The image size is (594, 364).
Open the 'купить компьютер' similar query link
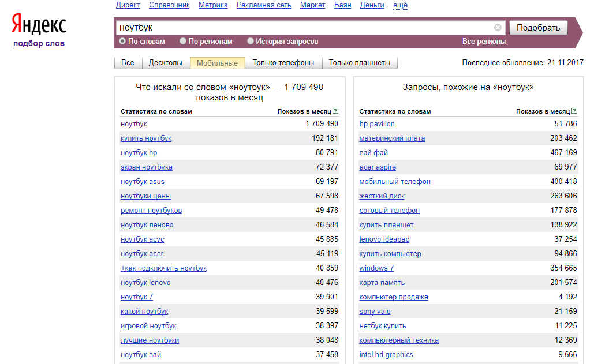tap(390, 253)
